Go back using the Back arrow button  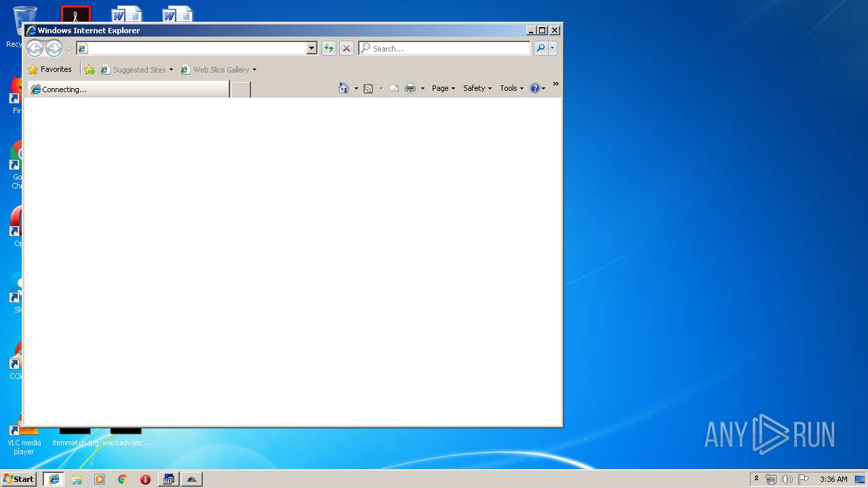[x=35, y=48]
